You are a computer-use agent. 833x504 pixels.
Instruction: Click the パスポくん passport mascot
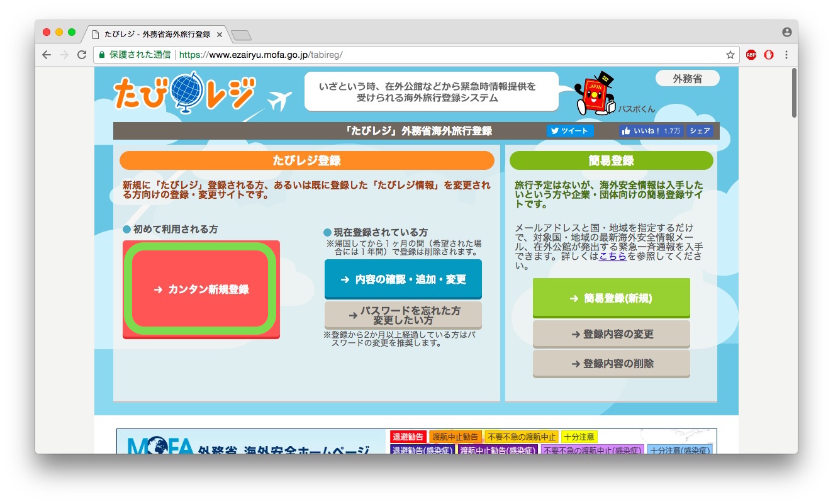tap(596, 93)
